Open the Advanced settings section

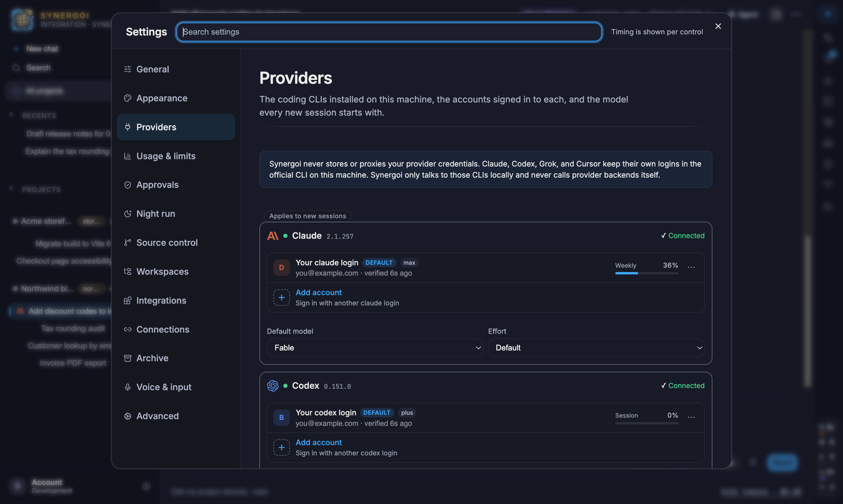[x=176, y=416]
